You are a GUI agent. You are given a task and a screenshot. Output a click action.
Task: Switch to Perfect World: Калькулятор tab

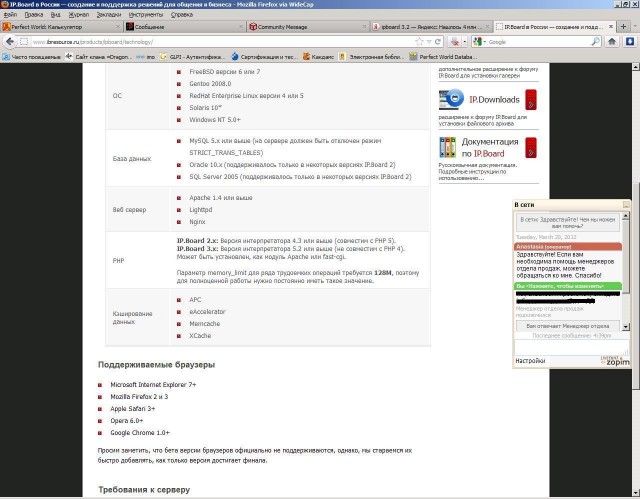click(61, 27)
